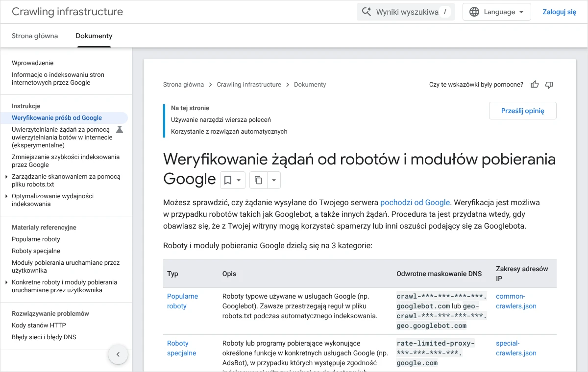Click the experimental flask icon in sidebar

click(120, 130)
